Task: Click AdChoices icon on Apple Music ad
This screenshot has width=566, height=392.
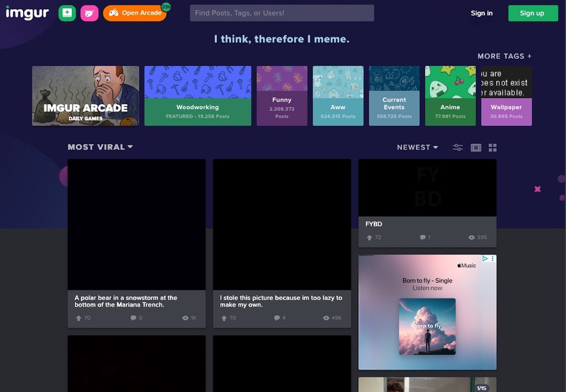Action: (x=485, y=259)
